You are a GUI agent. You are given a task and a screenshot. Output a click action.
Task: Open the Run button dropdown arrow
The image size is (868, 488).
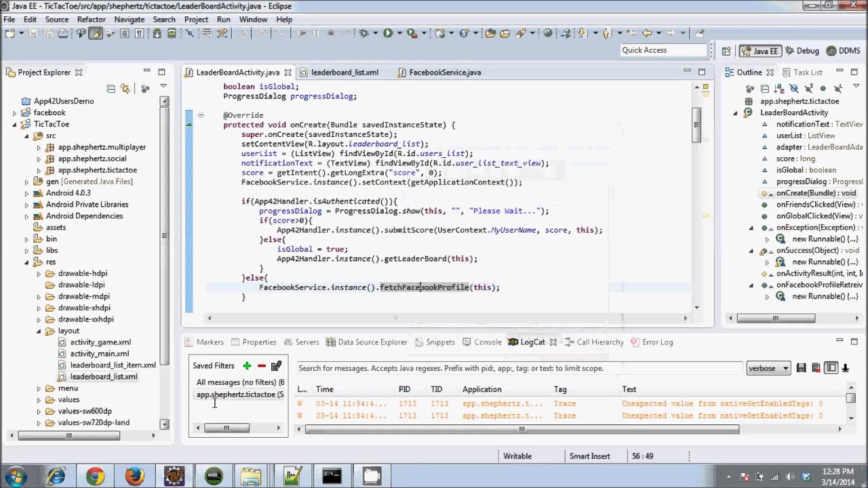[399, 33]
